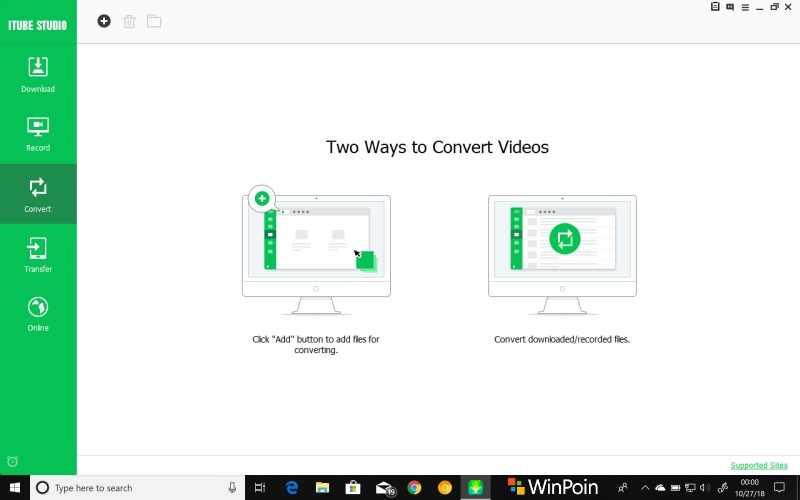Image resolution: width=800 pixels, height=500 pixels.
Task: Open Google Chrome from the taskbar
Action: point(414,488)
